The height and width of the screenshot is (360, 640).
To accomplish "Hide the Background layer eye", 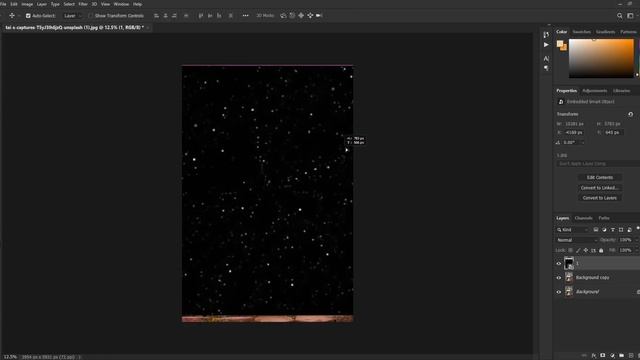I will pyautogui.click(x=559, y=292).
